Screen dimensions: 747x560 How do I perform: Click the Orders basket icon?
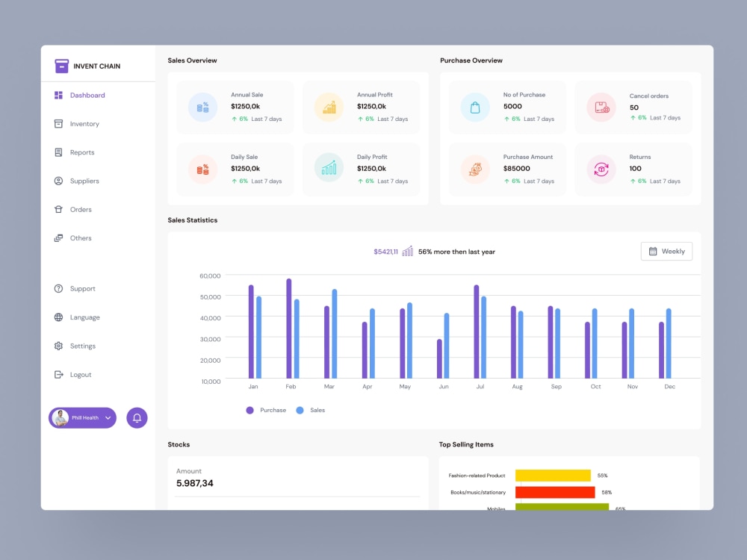58,210
